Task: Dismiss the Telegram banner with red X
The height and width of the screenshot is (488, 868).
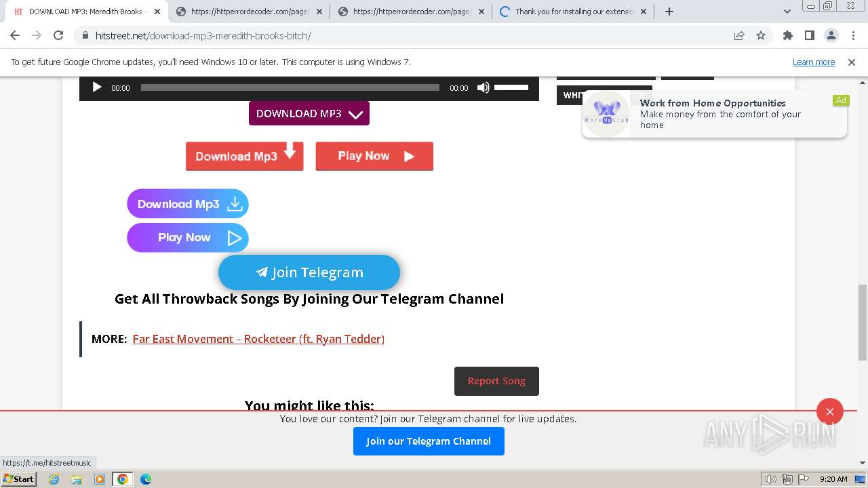Action: 830,411
